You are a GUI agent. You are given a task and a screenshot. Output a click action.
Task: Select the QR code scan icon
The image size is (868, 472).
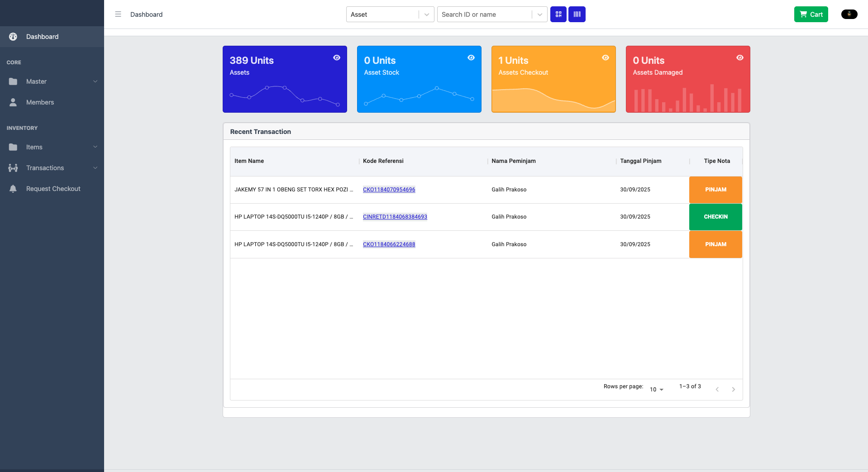pos(558,14)
